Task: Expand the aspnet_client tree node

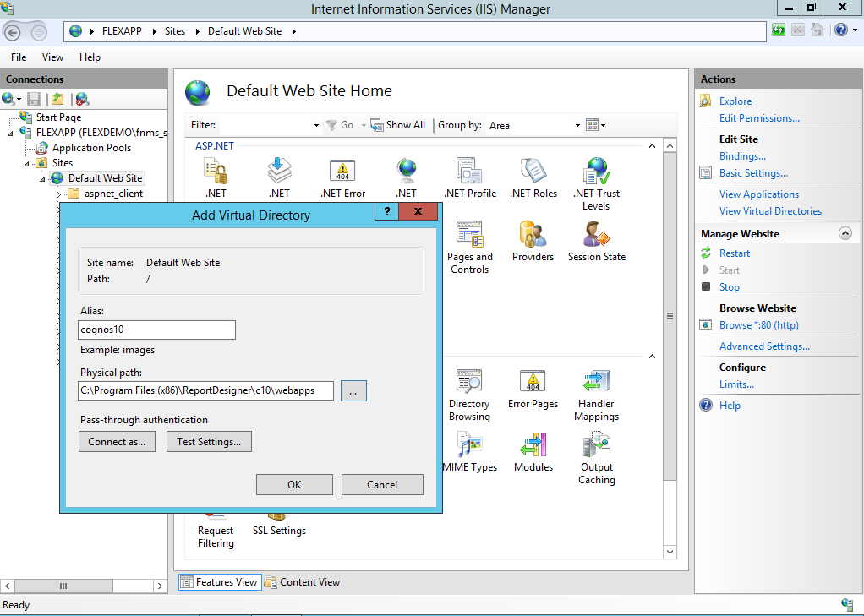Action: coord(58,194)
